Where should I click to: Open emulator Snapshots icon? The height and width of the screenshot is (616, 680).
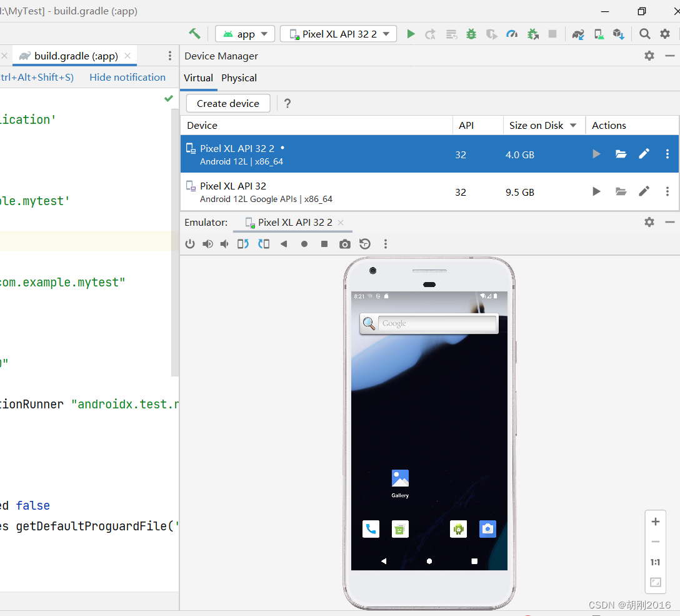click(365, 244)
